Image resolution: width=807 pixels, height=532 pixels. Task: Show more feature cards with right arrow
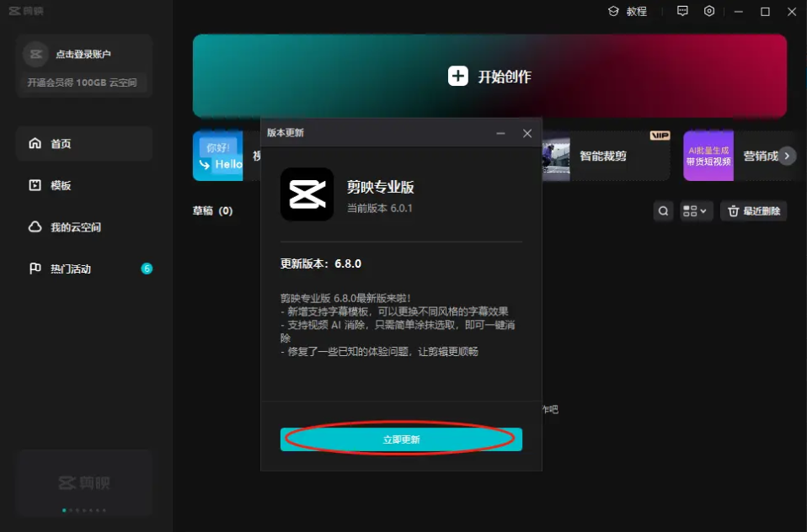[787, 156]
